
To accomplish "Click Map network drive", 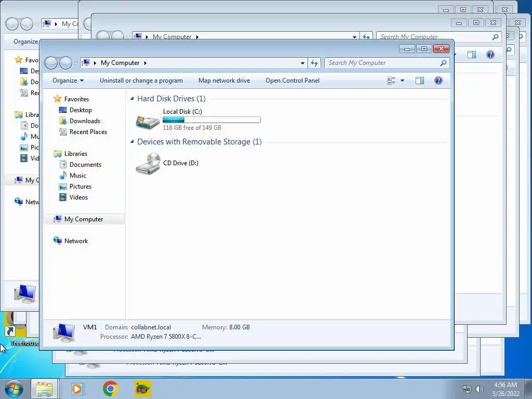I will pos(224,81).
